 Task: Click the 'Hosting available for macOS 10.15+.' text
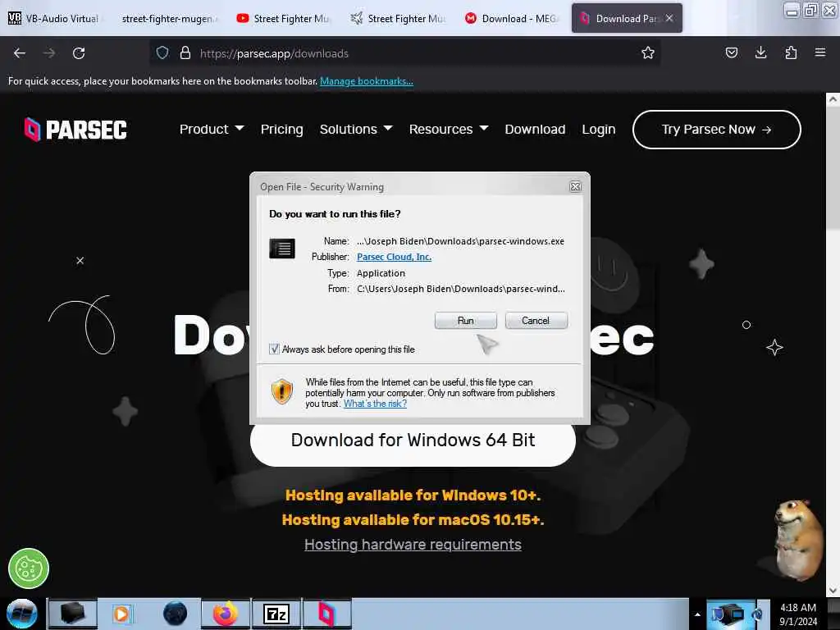(x=413, y=519)
